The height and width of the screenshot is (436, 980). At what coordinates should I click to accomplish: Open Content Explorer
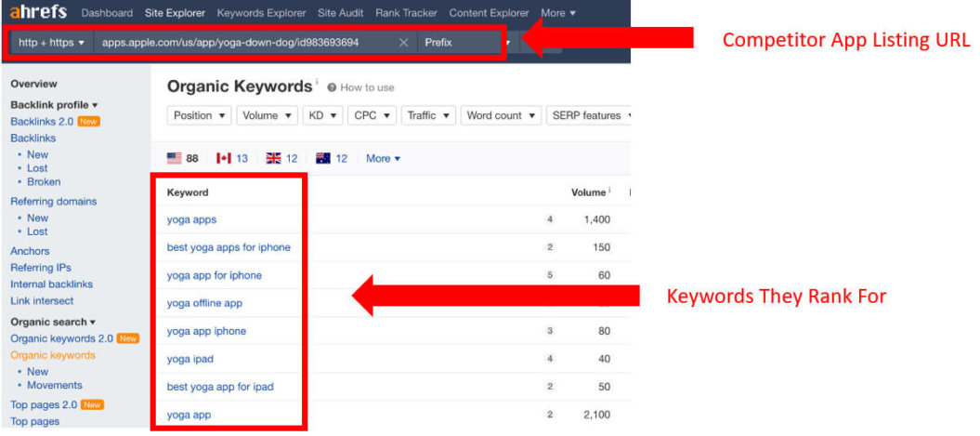(489, 12)
